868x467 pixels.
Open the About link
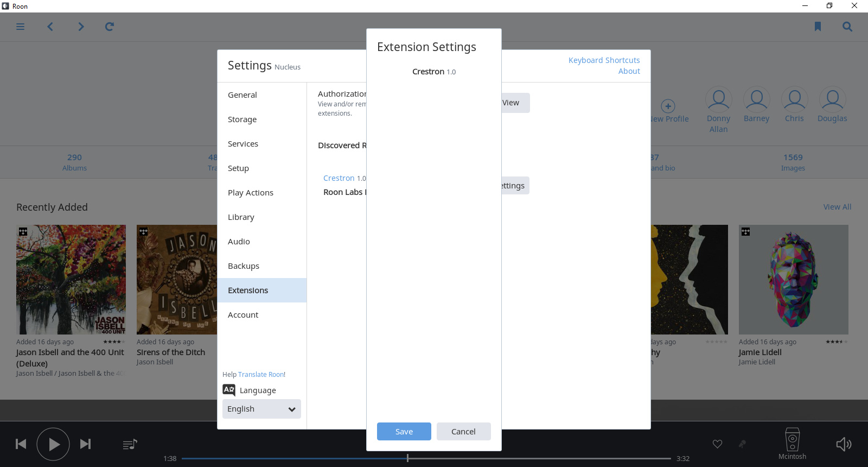pos(629,71)
